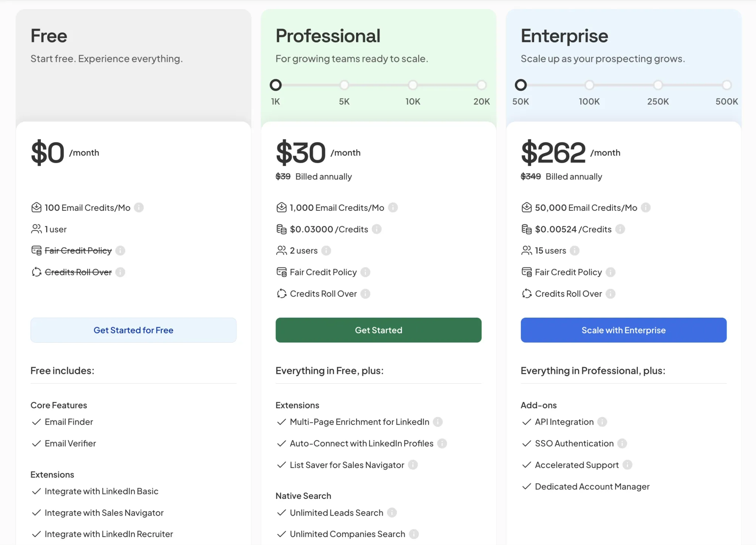Screen dimensions: 756x545
Task: Open the info tooltip beside 100 Email Credits/Mo
Action: pyautogui.click(x=139, y=207)
